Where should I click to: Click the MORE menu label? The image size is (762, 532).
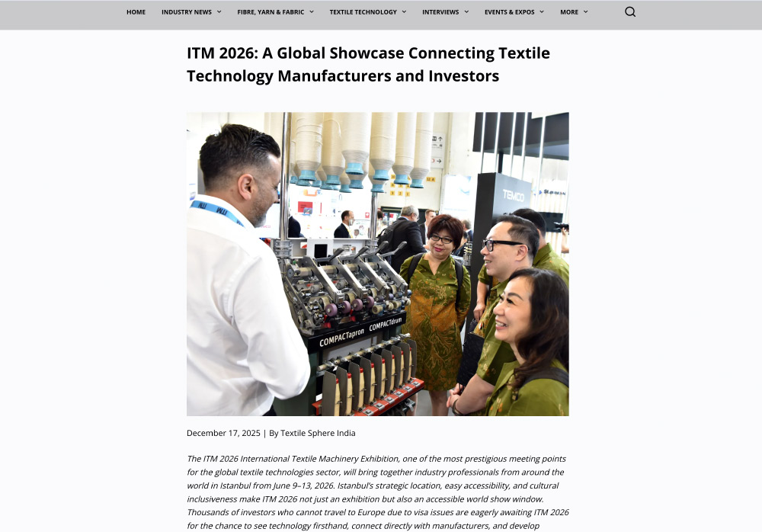coord(568,12)
